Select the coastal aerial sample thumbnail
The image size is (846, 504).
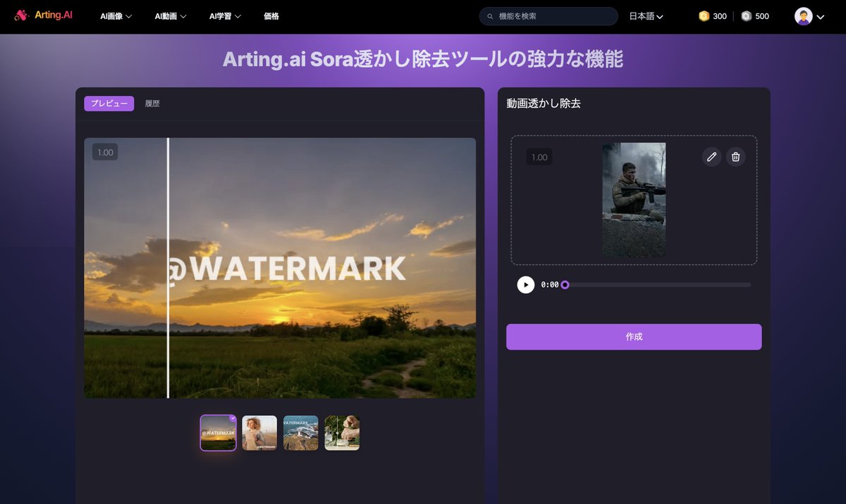pyautogui.click(x=301, y=433)
